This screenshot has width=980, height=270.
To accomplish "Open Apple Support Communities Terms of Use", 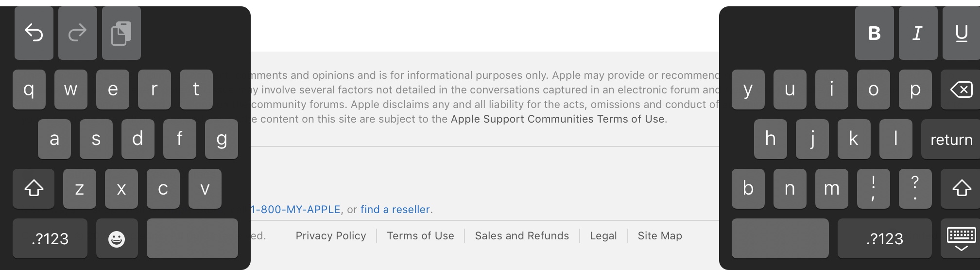I will (x=557, y=119).
